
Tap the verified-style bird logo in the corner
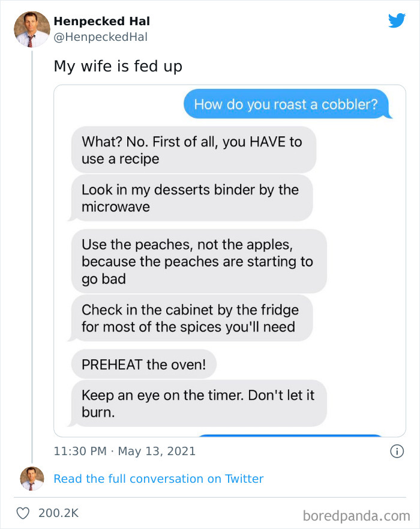click(x=397, y=20)
